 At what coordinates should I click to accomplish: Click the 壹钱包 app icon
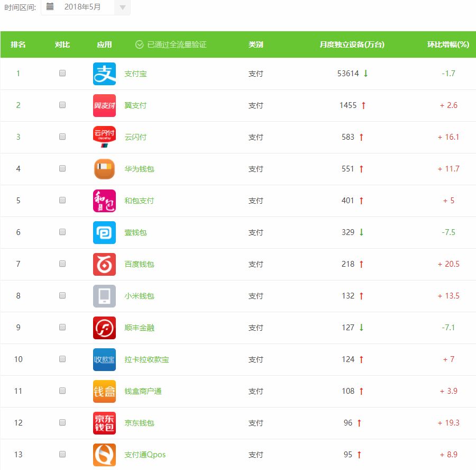[x=104, y=232]
